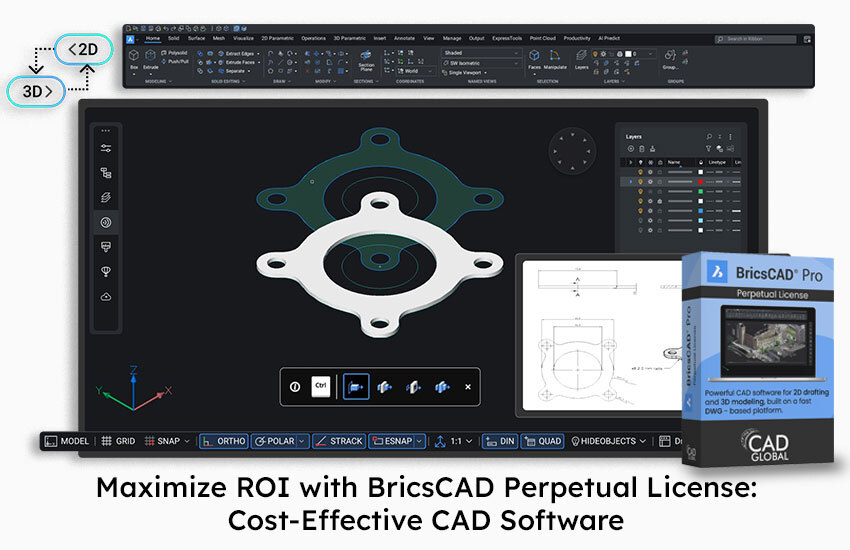Click the search icon in Layers panel

point(709,137)
